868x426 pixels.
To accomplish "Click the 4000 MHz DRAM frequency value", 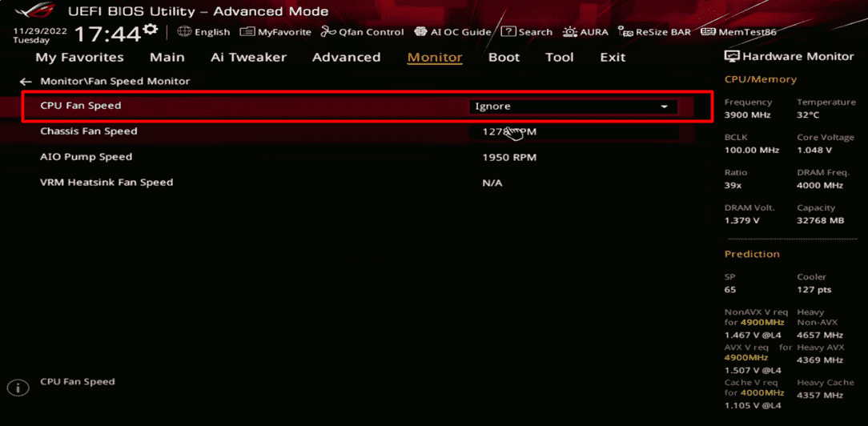I will pos(821,186).
